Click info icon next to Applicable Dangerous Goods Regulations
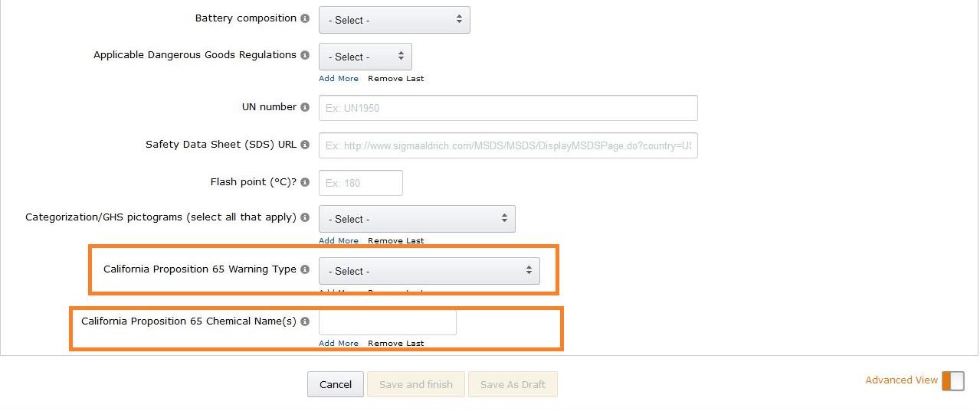Image resolution: width=980 pixels, height=411 pixels. [x=305, y=55]
